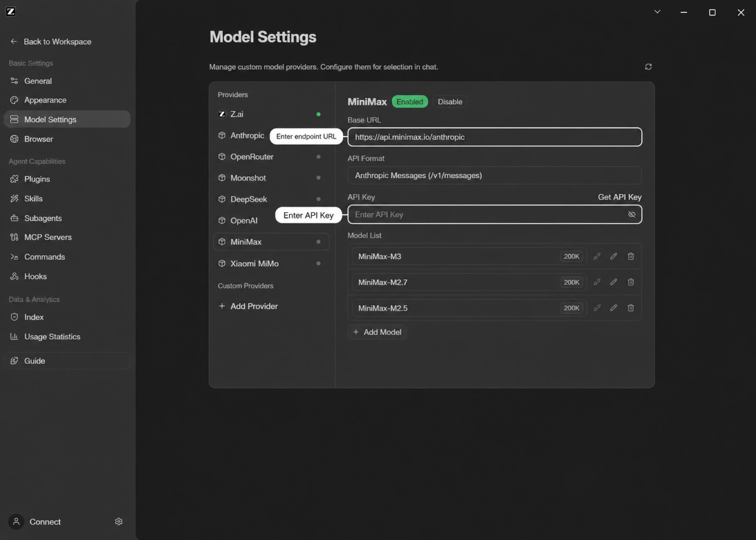Click the Moonshot status dot
This screenshot has width=756, height=540.
[x=318, y=178]
